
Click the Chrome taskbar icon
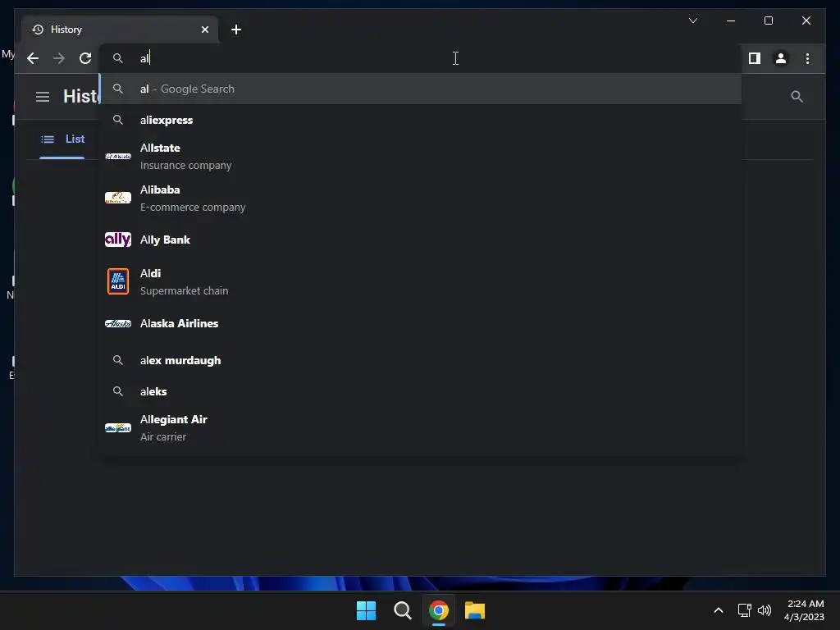point(438,610)
